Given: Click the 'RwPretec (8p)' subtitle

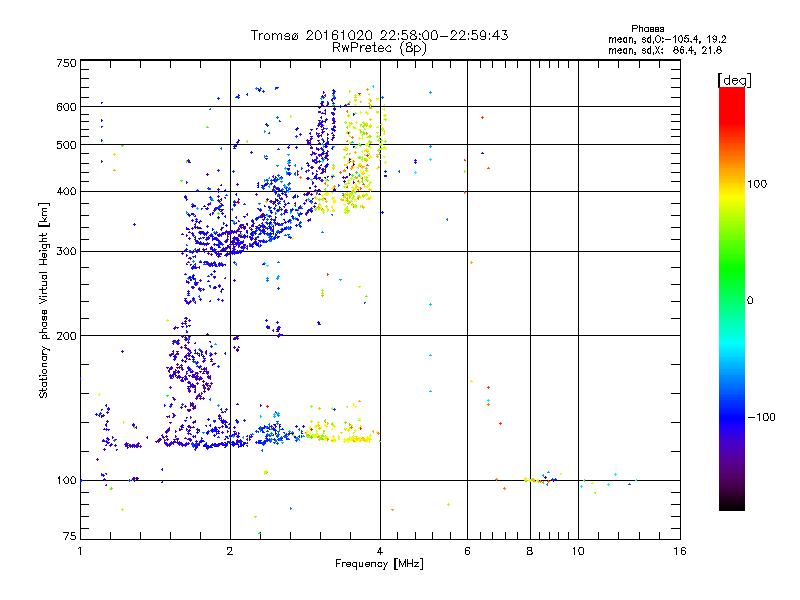Looking at the screenshot, I should [379, 48].
